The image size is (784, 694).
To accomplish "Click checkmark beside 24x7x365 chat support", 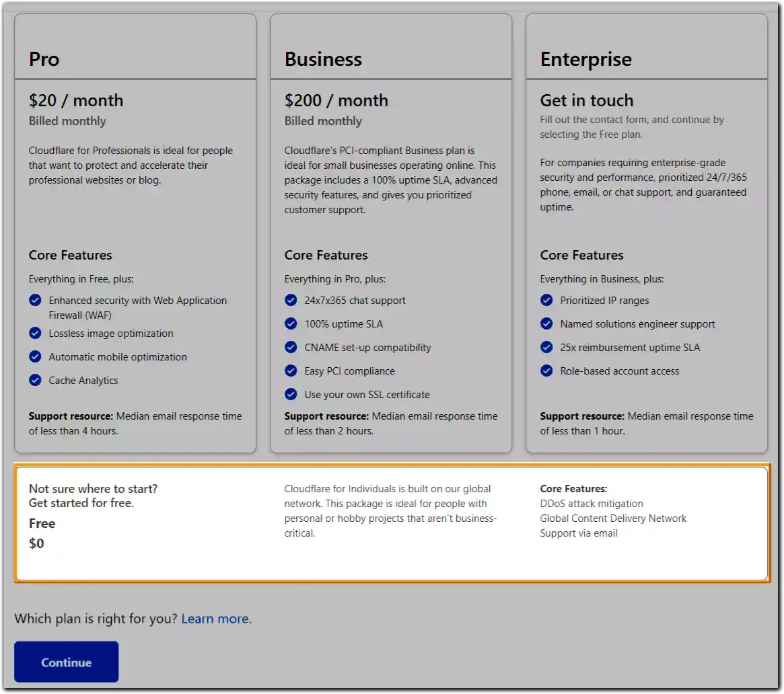I will 291,300.
